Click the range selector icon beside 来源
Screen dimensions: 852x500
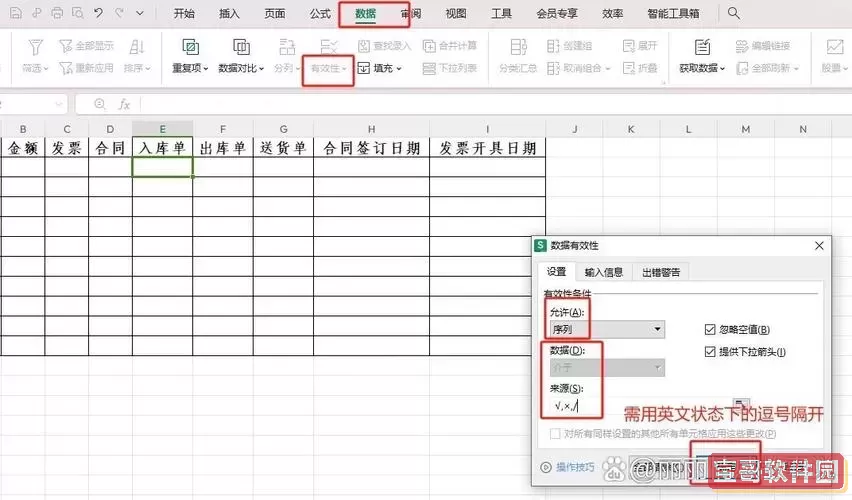(x=741, y=405)
